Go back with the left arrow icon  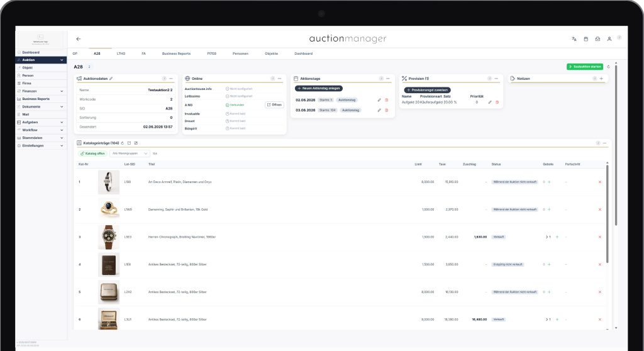[x=79, y=39]
